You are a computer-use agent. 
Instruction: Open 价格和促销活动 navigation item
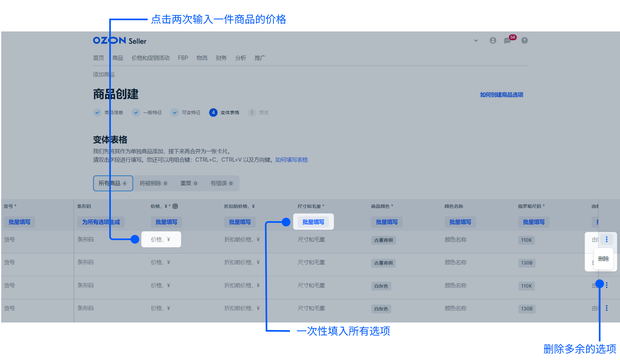tap(151, 58)
